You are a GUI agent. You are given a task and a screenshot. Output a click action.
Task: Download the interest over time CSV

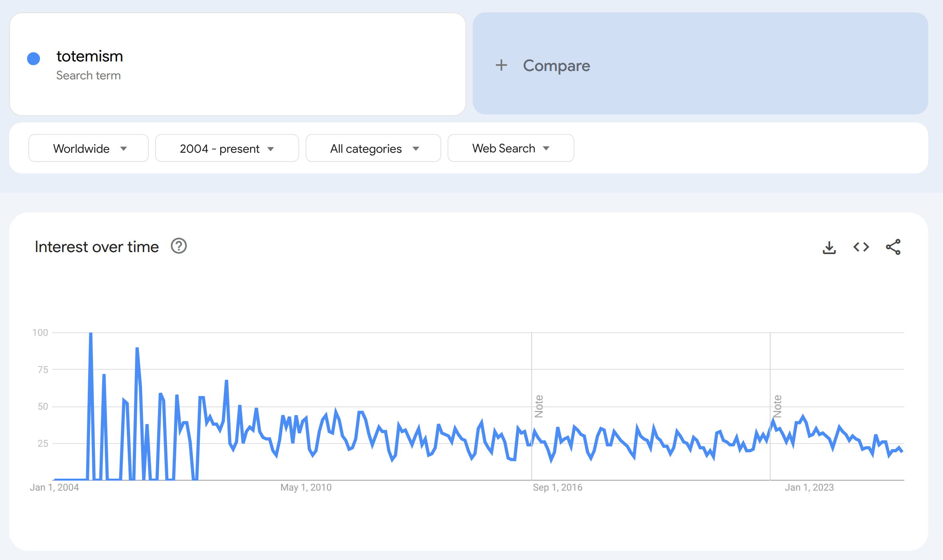click(829, 247)
